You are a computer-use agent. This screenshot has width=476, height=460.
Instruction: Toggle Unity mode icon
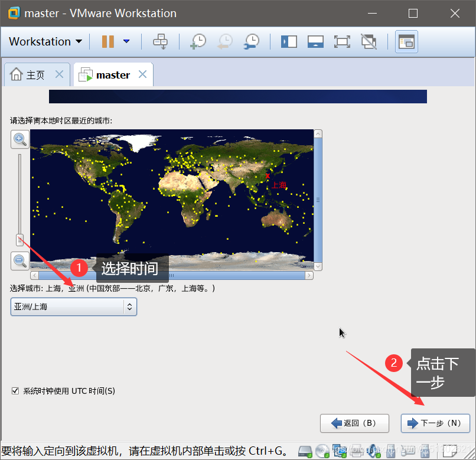tap(369, 41)
